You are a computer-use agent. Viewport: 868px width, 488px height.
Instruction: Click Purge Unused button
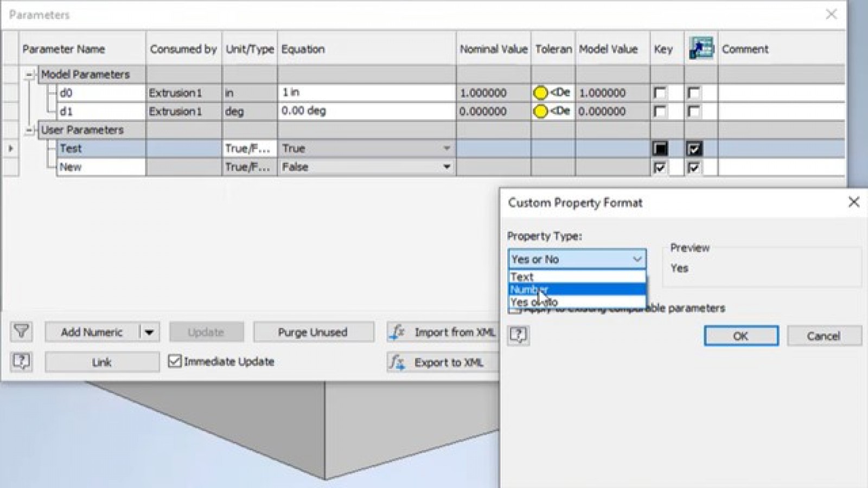[x=313, y=332]
